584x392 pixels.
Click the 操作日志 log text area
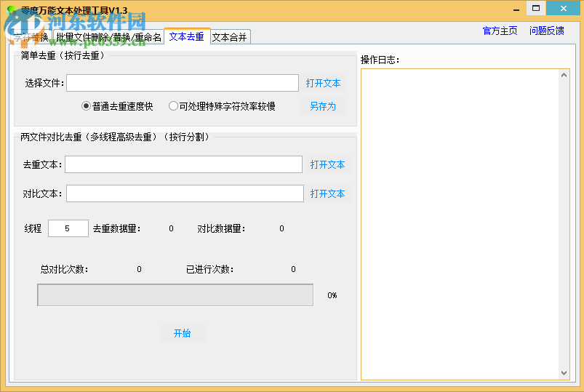[x=460, y=224]
